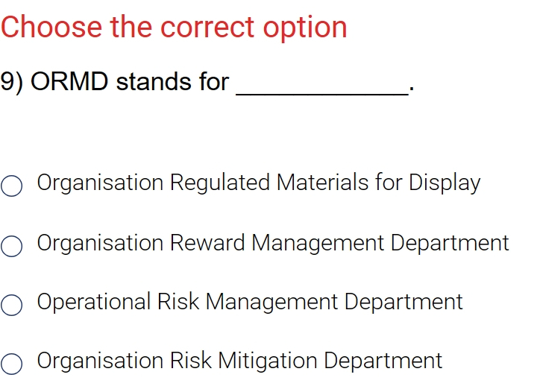
Task: Choose the Organisation Reward Management Department radio button
Action: pos(12,246)
